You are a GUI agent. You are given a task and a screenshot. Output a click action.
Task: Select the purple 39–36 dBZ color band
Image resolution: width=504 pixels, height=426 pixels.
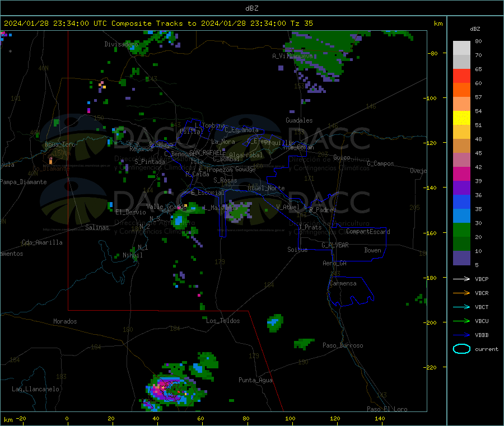[461, 188]
